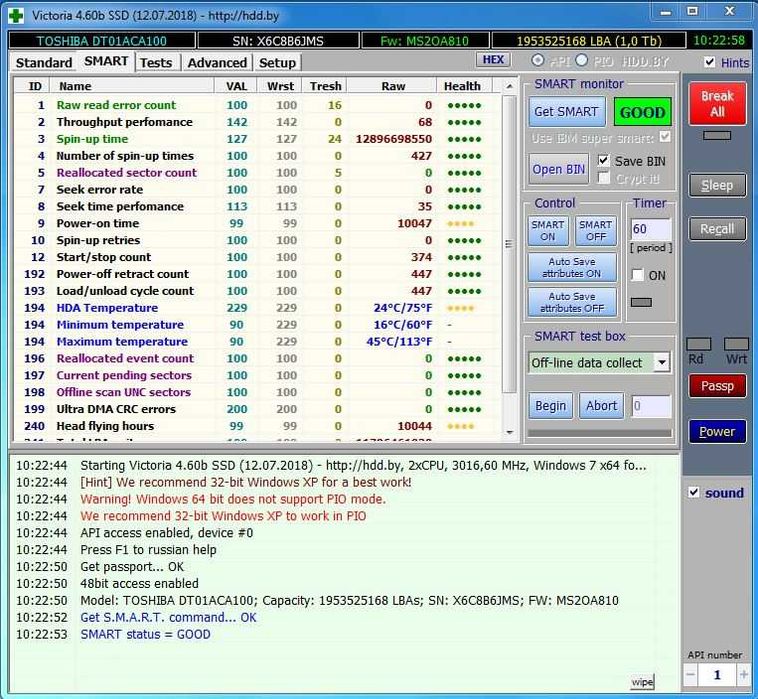
Task: Click the small wipe button in log
Action: [642, 682]
